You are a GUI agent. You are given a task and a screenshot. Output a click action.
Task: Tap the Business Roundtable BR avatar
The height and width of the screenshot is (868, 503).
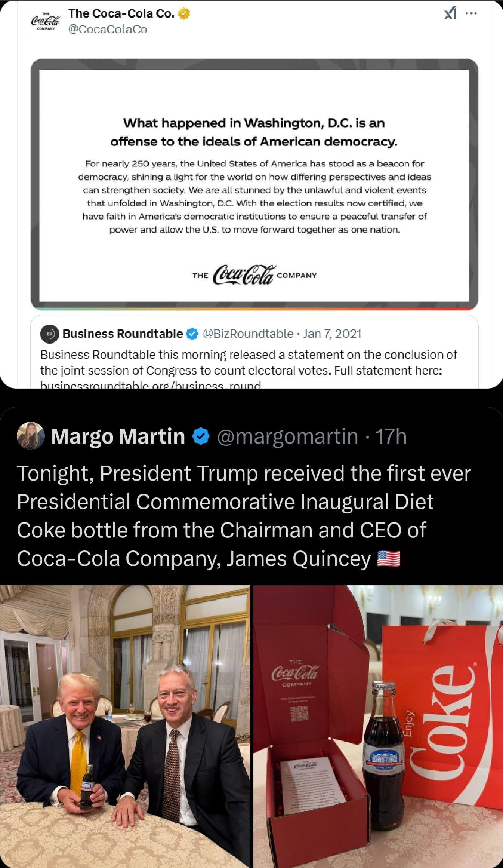click(x=49, y=334)
